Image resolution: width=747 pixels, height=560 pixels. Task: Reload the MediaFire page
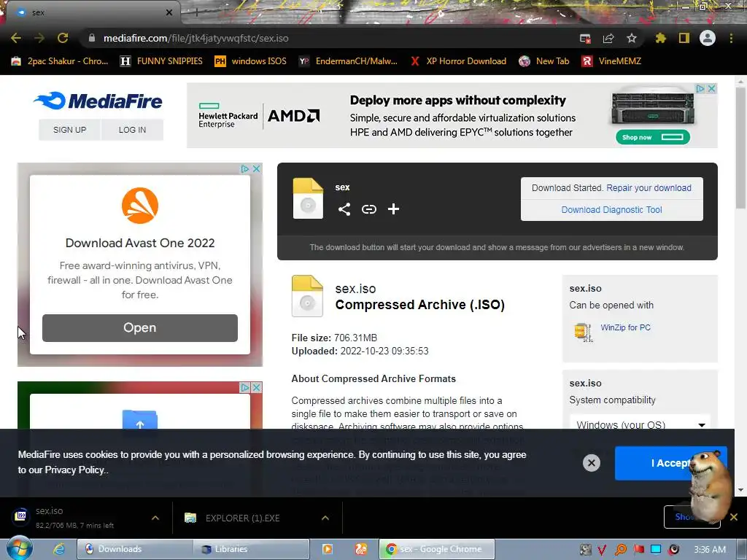(x=63, y=38)
